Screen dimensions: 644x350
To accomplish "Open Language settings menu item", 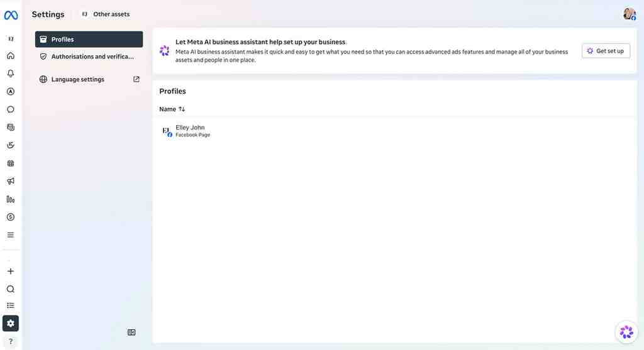I will pos(89,79).
